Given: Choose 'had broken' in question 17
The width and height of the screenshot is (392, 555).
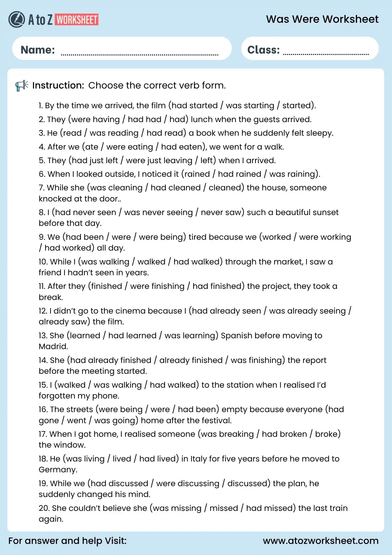Looking at the screenshot, I should coord(284,434).
